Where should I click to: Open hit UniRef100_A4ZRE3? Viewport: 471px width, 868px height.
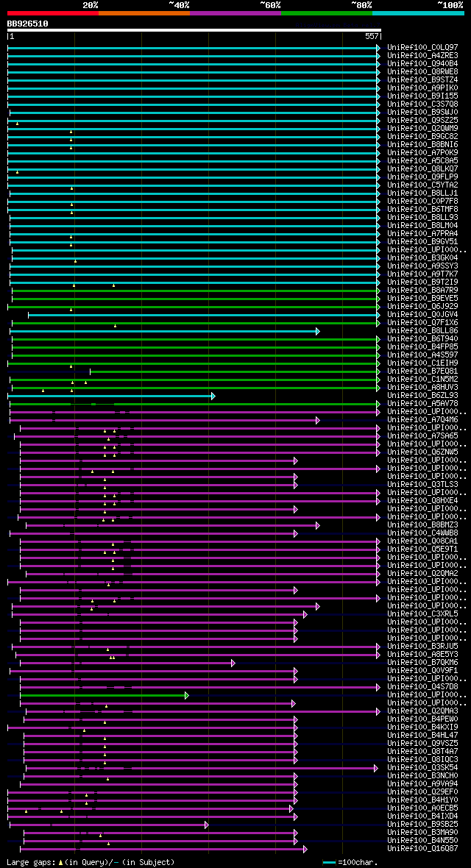click(x=422, y=55)
